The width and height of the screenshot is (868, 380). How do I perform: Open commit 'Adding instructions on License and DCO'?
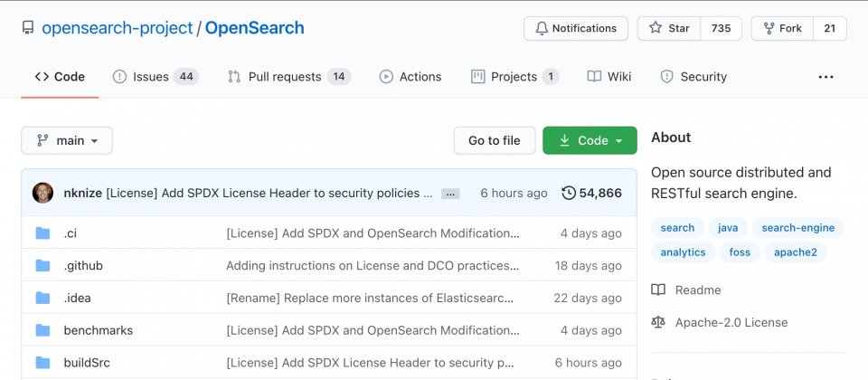pos(373,266)
